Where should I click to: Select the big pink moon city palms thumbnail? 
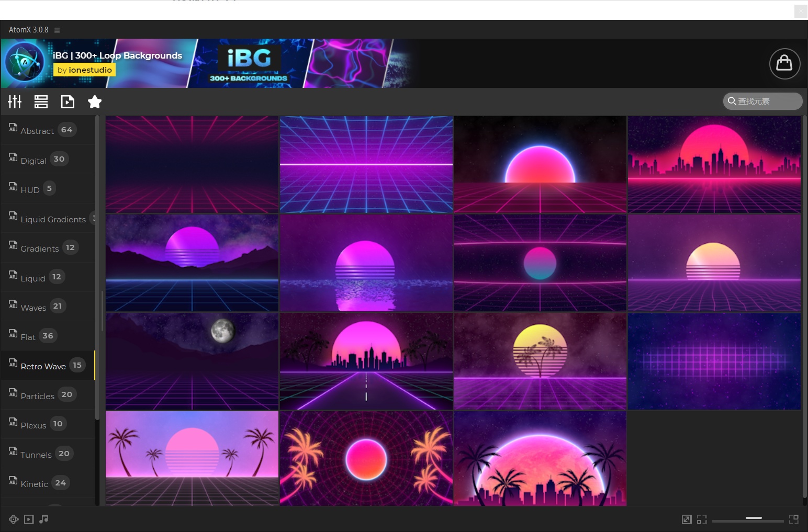point(540,458)
